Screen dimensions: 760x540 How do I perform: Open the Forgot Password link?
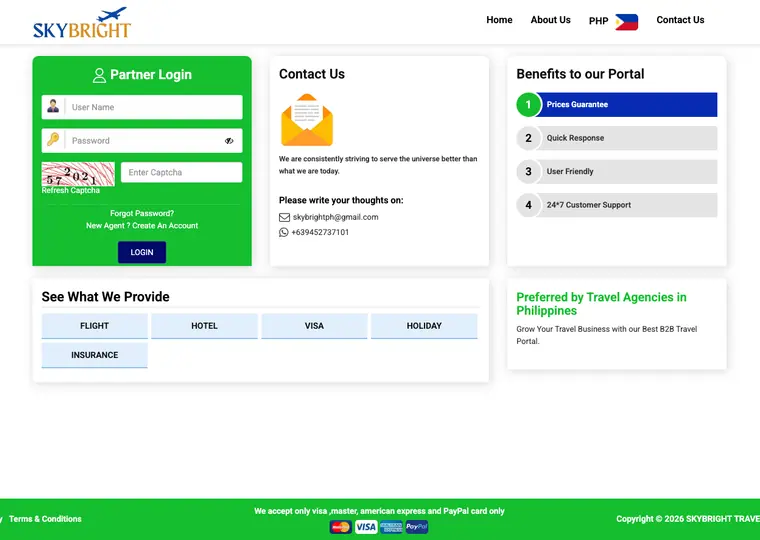tap(142, 213)
